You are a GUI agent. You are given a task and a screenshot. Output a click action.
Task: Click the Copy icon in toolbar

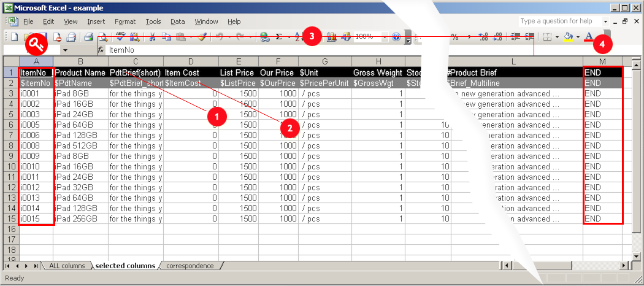[166, 37]
